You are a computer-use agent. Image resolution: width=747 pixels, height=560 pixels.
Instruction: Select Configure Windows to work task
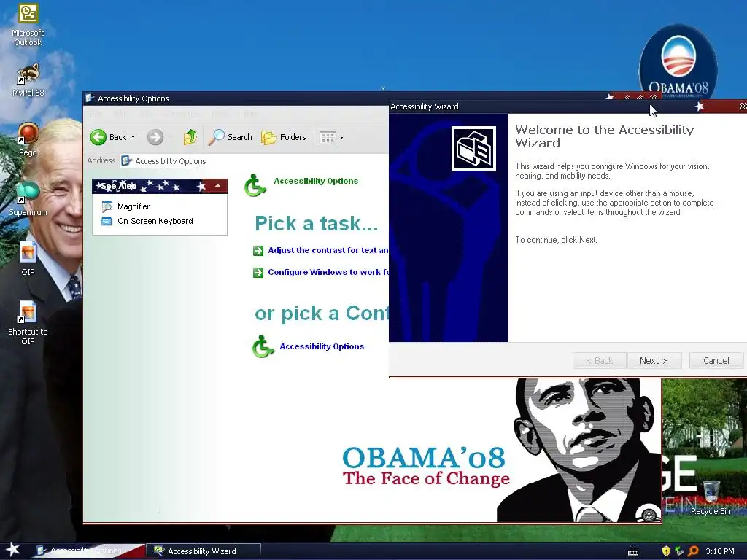(x=328, y=272)
